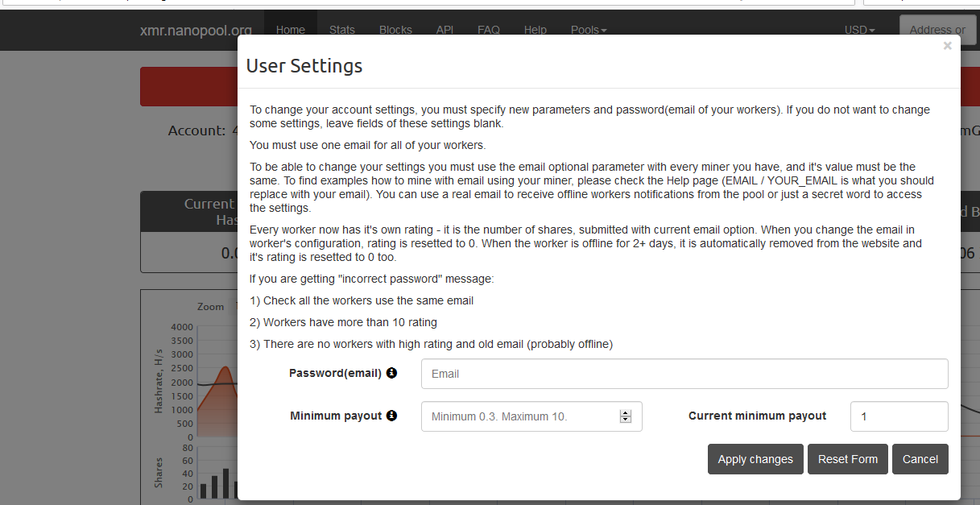The width and height of the screenshot is (980, 505).
Task: Click the Current minimum payout field
Action: tap(899, 416)
